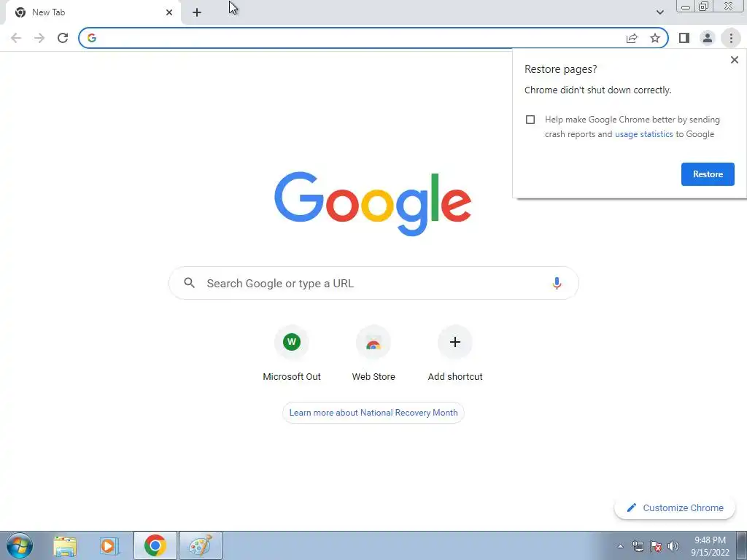Open the Windows Start menu
747x560 pixels.
(x=20, y=545)
